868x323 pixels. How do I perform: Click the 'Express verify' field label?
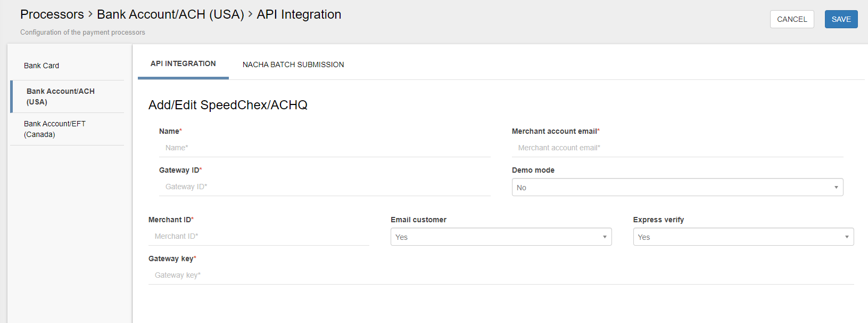[x=658, y=220]
